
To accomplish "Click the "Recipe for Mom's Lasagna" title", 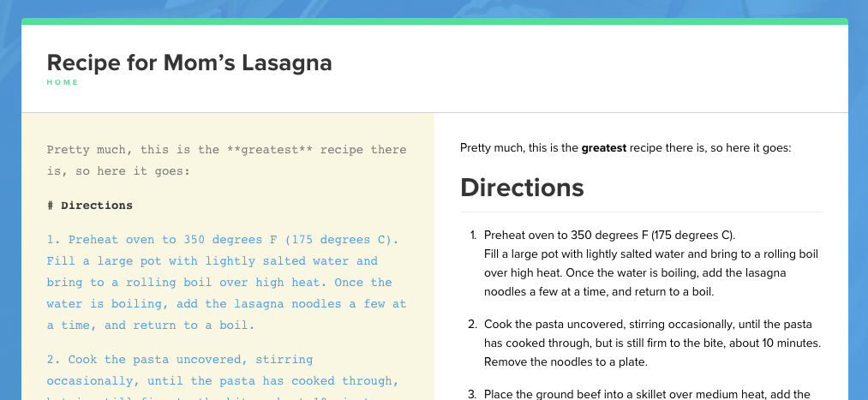I will click(x=189, y=63).
